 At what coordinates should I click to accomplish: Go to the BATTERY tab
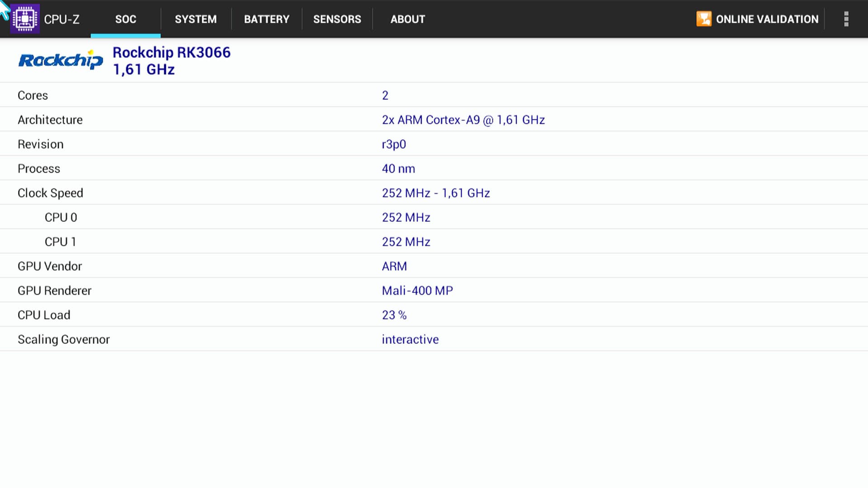click(x=266, y=19)
